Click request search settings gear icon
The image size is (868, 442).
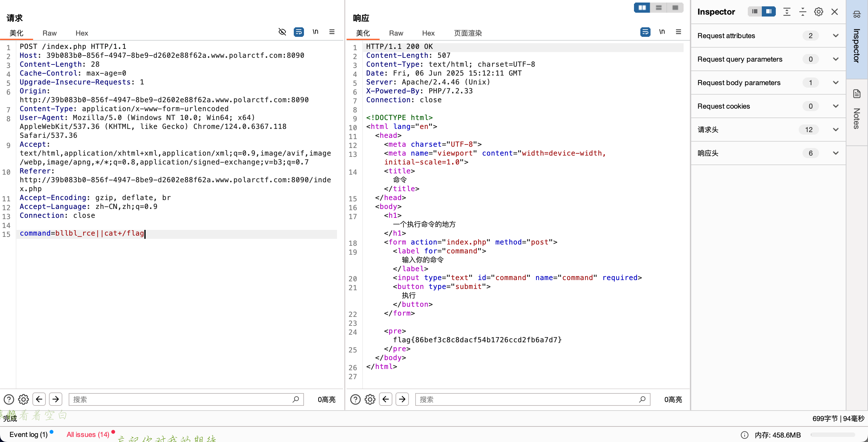coord(24,399)
